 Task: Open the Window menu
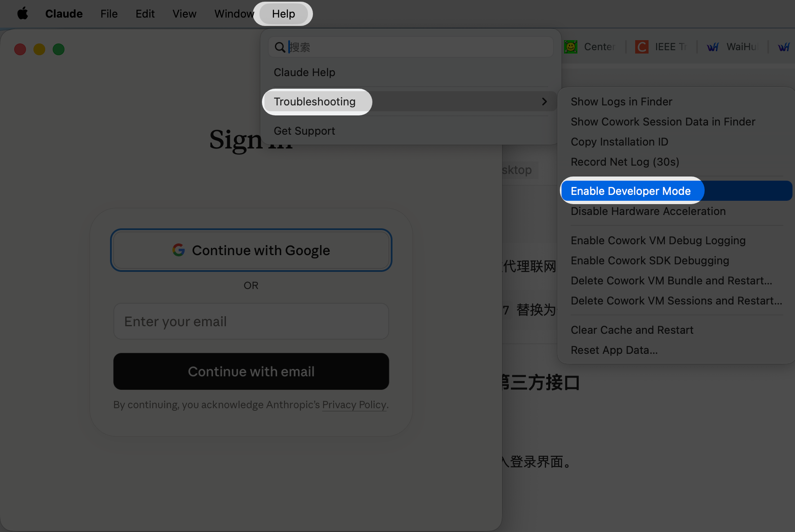234,14
